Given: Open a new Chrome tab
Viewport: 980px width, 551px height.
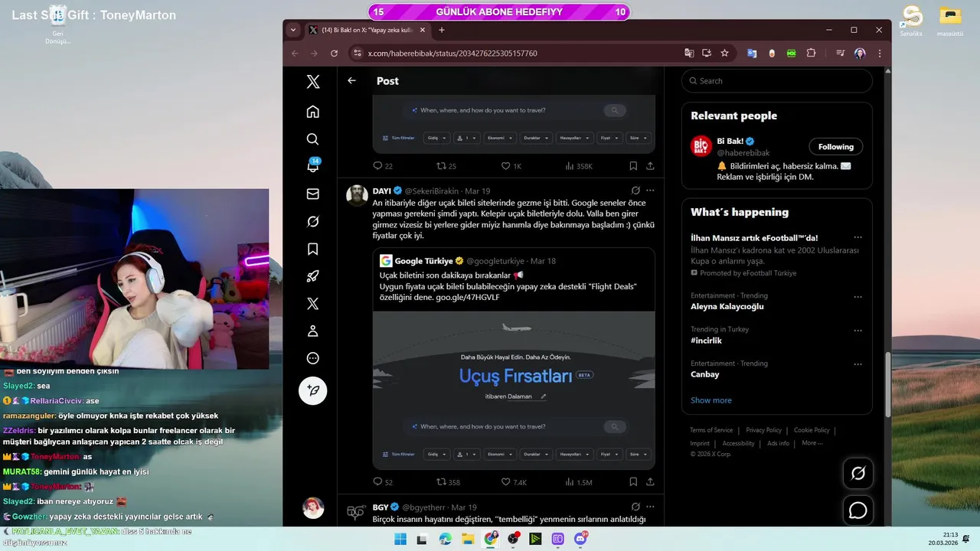Looking at the screenshot, I should (x=441, y=30).
